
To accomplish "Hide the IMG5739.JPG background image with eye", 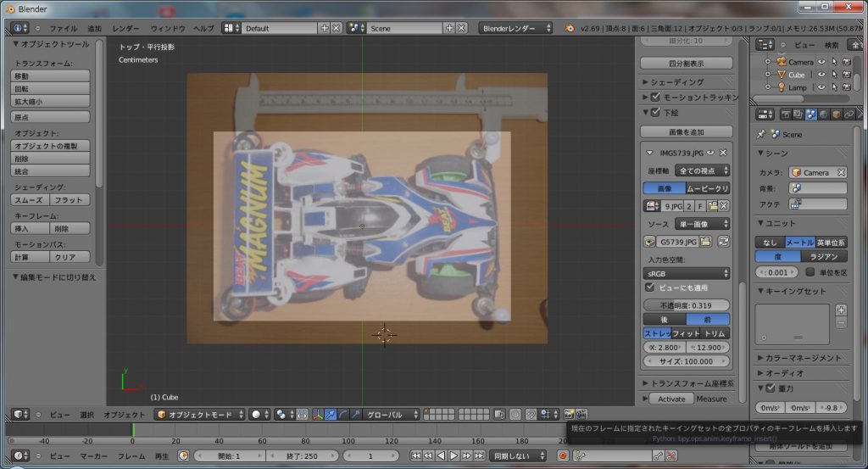I will pyautogui.click(x=710, y=153).
